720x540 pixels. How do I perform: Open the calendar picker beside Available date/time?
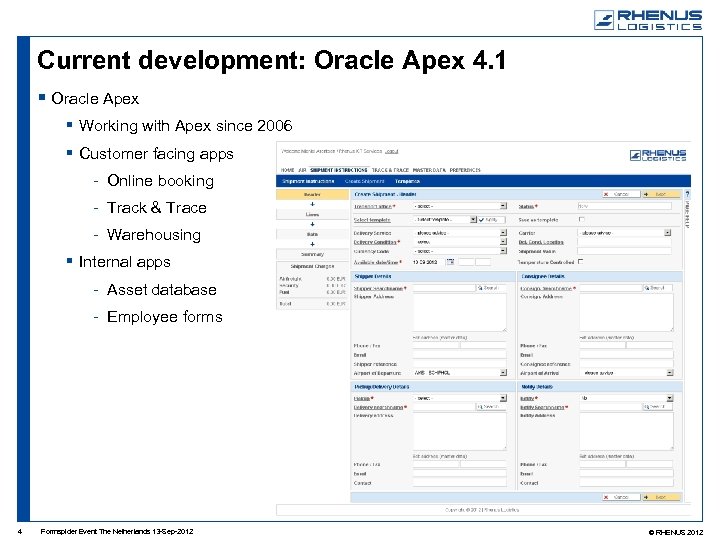[450, 262]
